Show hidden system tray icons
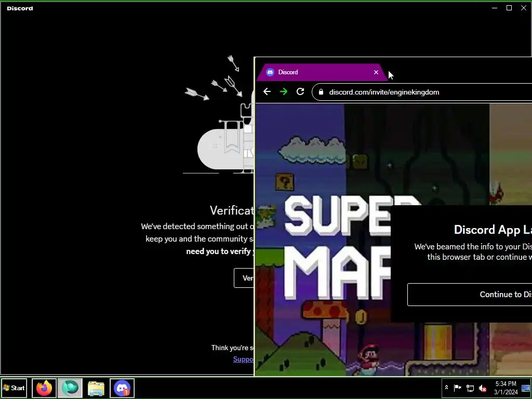The image size is (532, 399). [x=446, y=388]
